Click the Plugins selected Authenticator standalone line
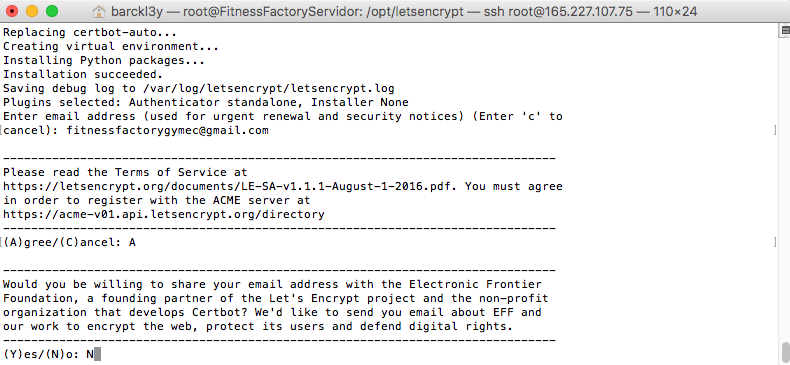 point(206,102)
